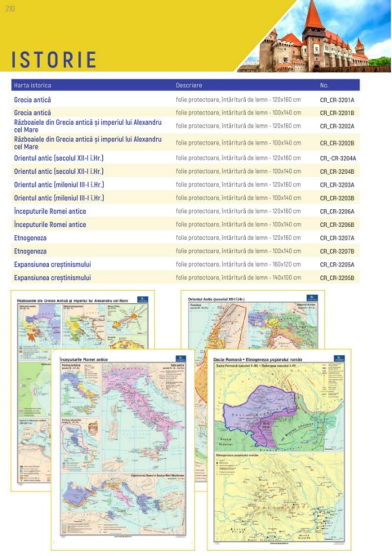Open the Începuturile Romei antice map thumbnail
Viewport: 392px width, 556px height.
tap(122, 450)
